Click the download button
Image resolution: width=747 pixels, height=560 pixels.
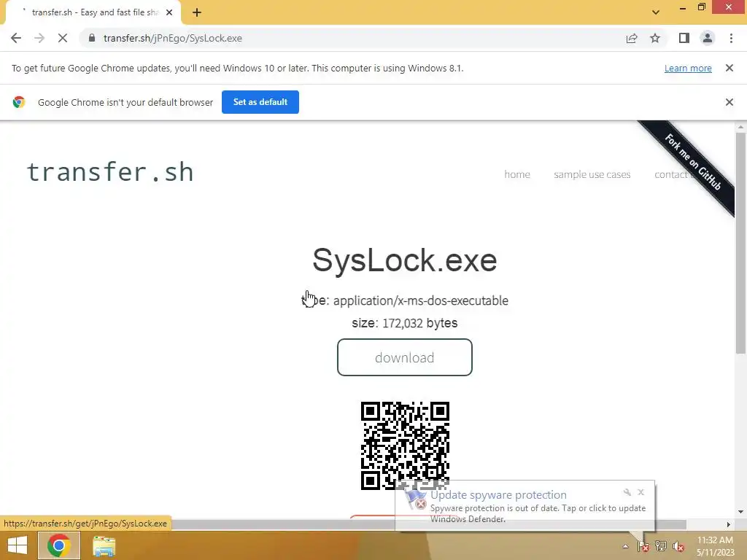[404, 357]
